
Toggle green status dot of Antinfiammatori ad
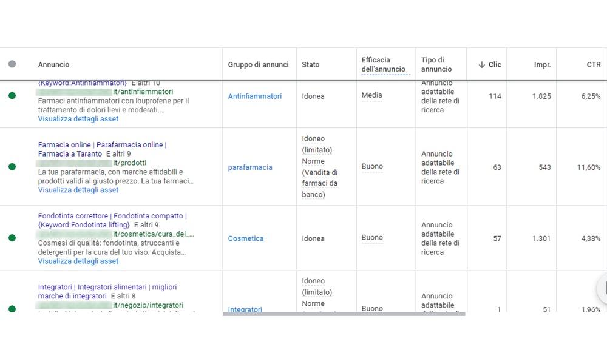pos(12,95)
